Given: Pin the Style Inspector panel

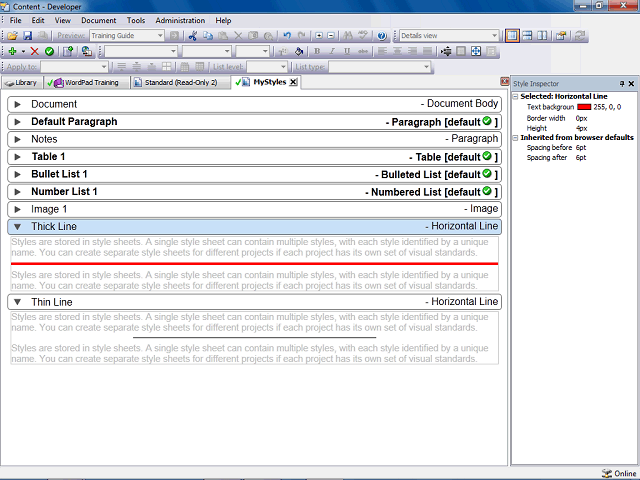Looking at the screenshot, I should pyautogui.click(x=622, y=84).
